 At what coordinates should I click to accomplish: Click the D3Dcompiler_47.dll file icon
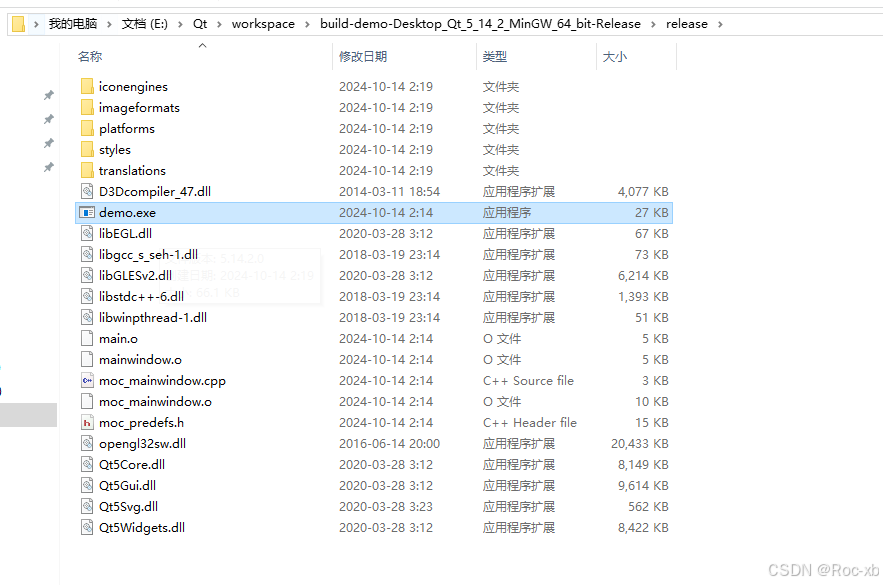pos(87,191)
